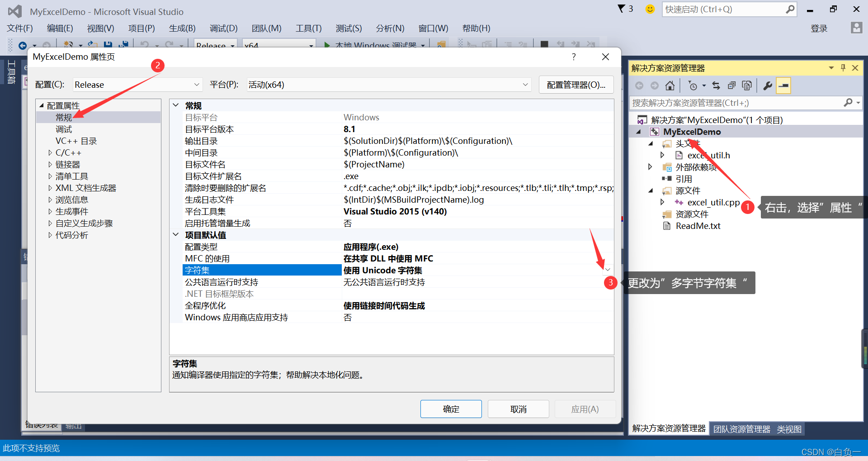This screenshot has width=868, height=461.
Task: Expand the 外部依赖项 node
Action: click(x=650, y=167)
